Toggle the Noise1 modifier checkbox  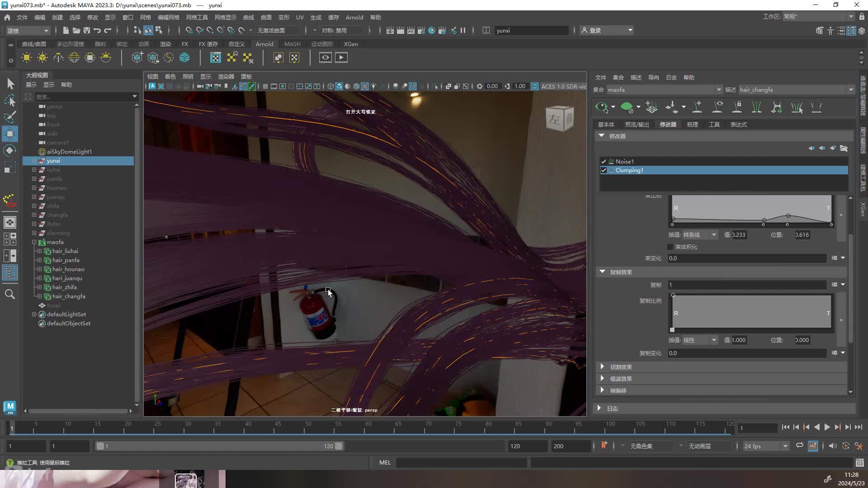604,161
